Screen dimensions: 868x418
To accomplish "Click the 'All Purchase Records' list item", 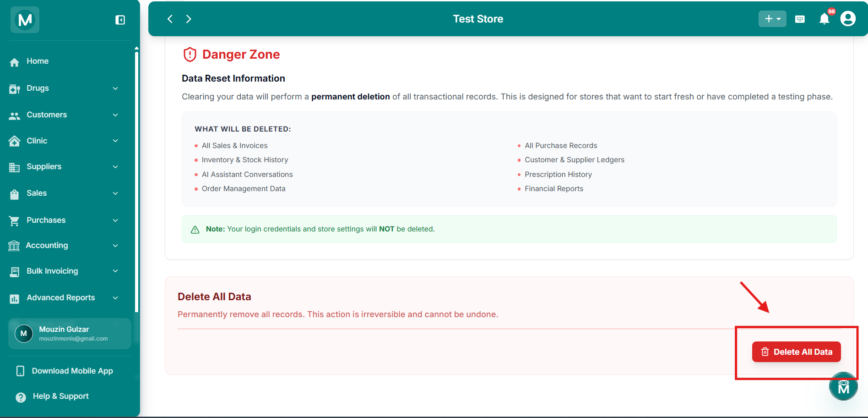I will (561, 145).
